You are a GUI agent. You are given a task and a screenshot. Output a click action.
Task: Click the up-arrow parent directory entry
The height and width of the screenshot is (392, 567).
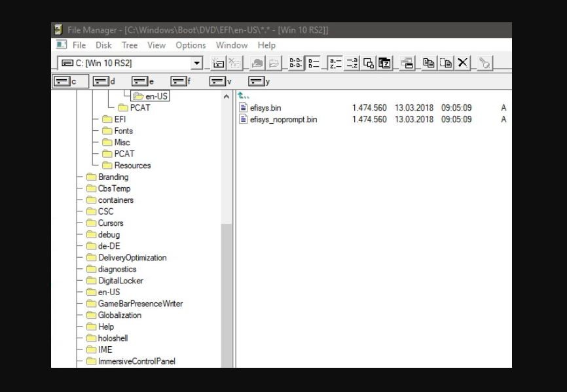click(244, 96)
